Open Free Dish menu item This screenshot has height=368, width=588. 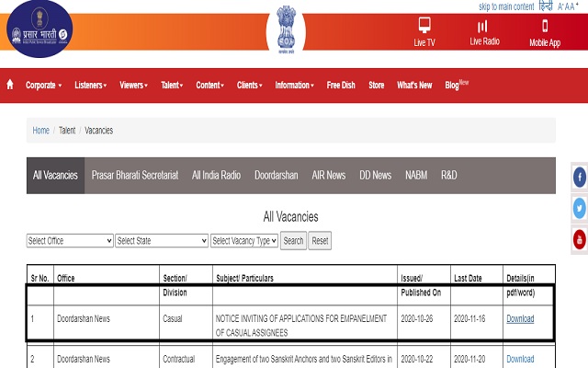tap(341, 86)
